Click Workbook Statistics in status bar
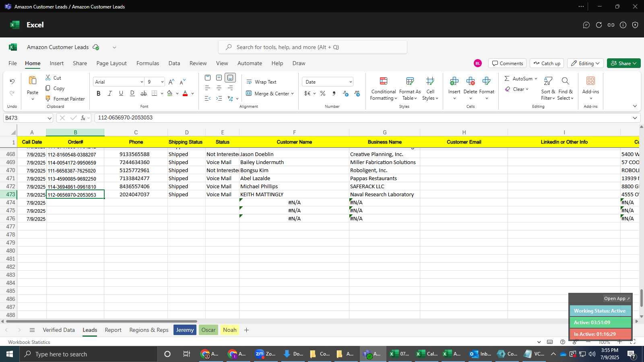Screen dimensions: 644x362 point(29,342)
